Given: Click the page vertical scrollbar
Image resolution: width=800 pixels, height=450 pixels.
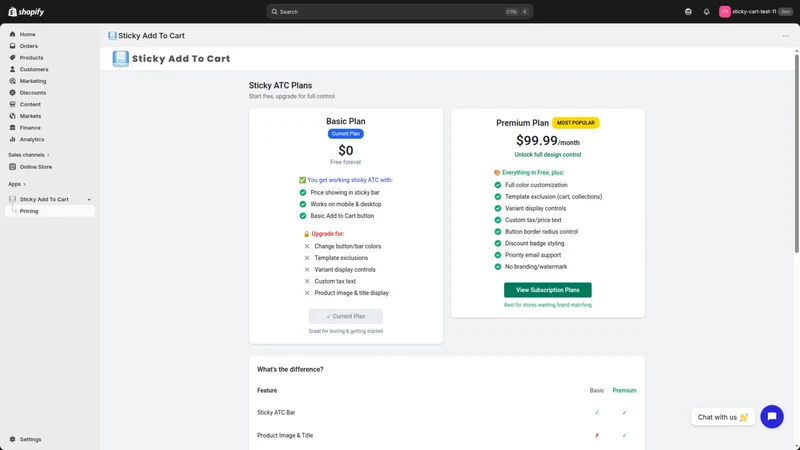Looking at the screenshot, I should coord(796,153).
